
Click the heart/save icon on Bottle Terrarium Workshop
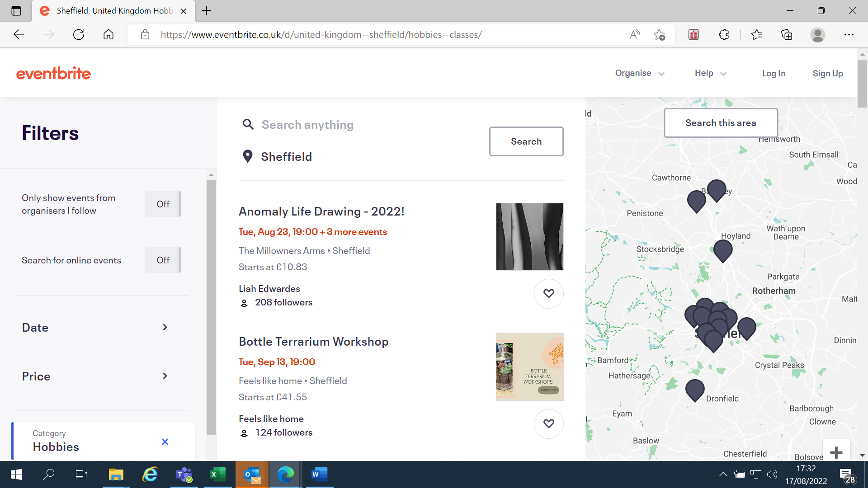548,424
